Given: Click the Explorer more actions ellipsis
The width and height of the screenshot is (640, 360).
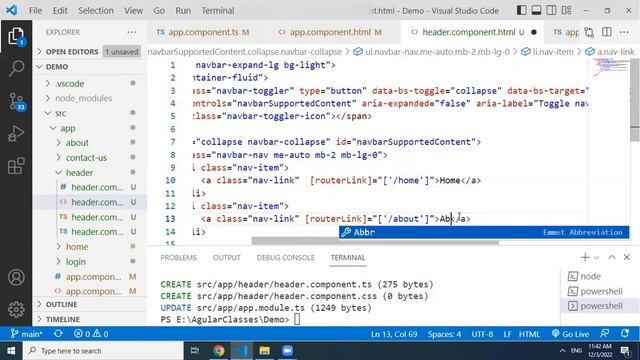Looking at the screenshot, I should (131, 32).
